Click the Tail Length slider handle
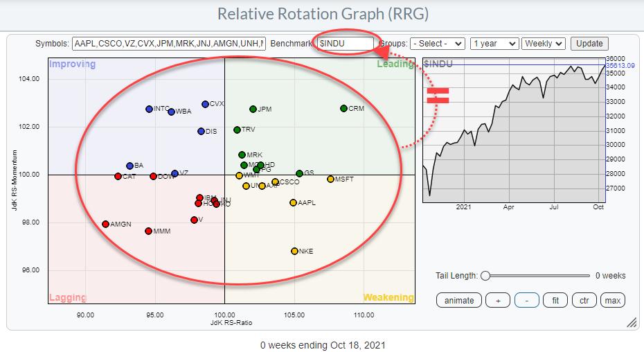The image size is (644, 352). pos(485,276)
